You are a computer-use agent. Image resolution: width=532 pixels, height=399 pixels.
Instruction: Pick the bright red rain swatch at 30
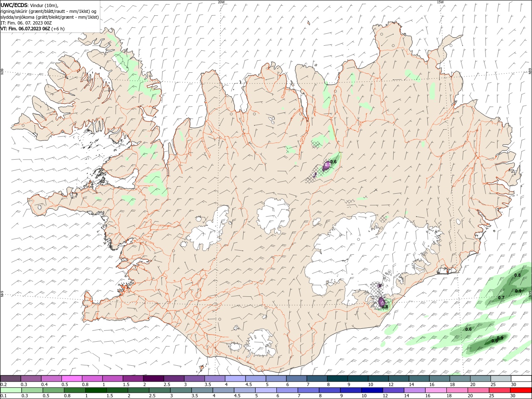(x=521, y=390)
